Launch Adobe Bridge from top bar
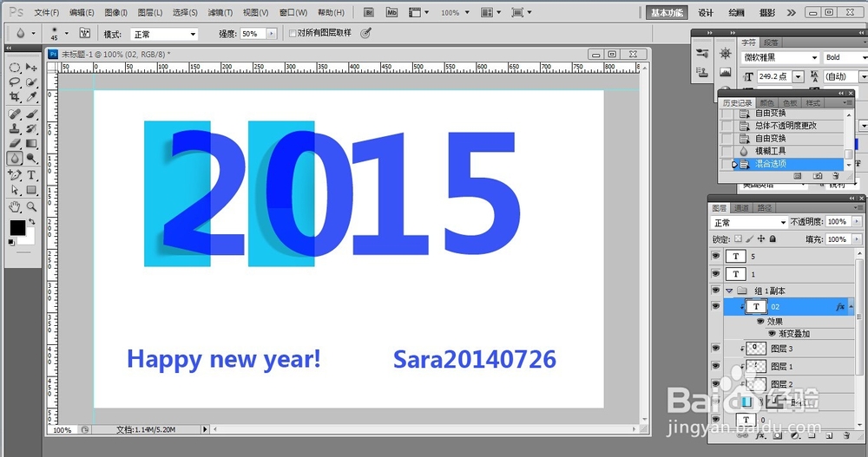This screenshot has height=457, width=868. click(369, 12)
